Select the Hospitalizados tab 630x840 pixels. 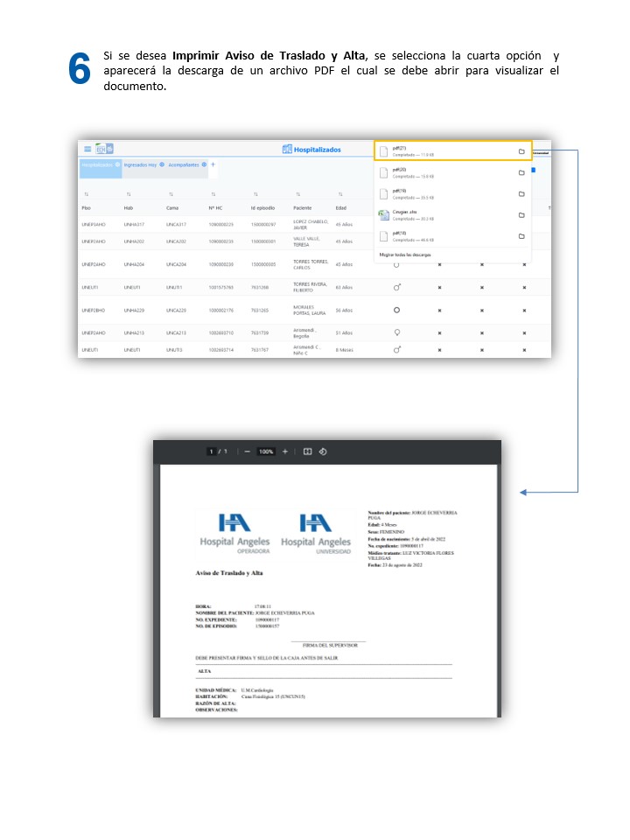tap(98, 164)
